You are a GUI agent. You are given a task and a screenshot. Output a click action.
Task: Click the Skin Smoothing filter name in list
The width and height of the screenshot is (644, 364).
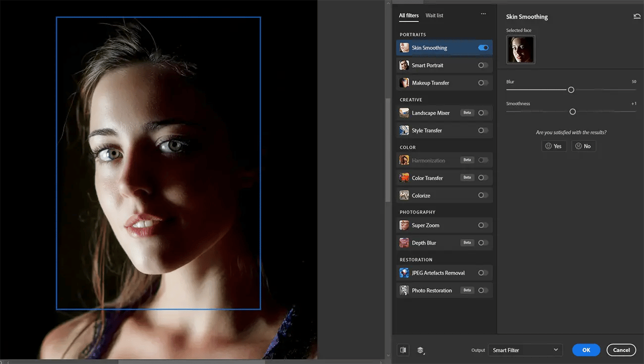(429, 48)
